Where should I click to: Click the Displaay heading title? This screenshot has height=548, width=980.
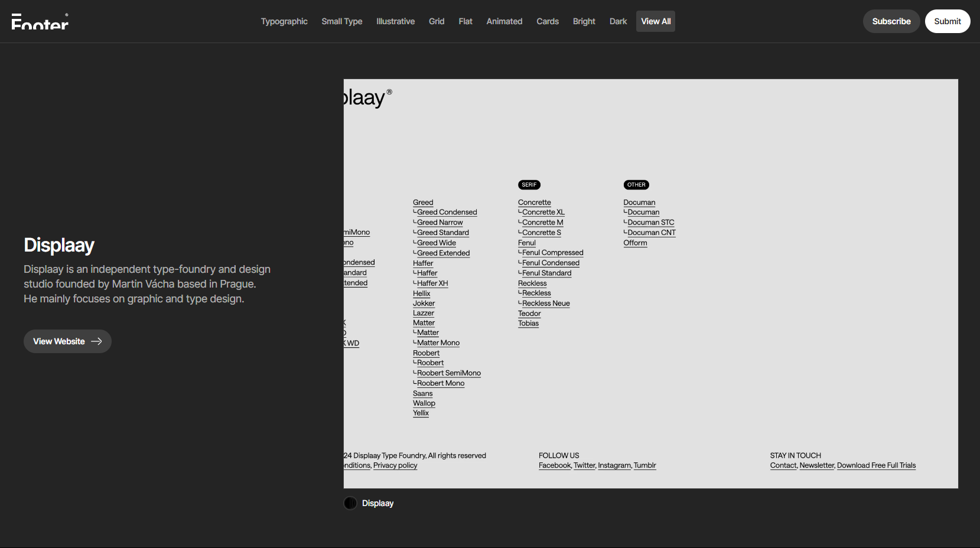point(59,245)
